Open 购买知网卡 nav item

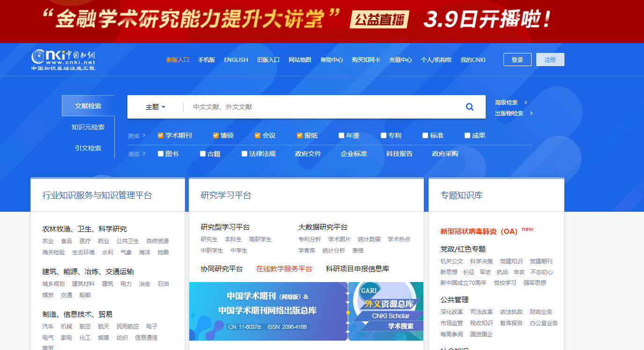[x=366, y=60]
